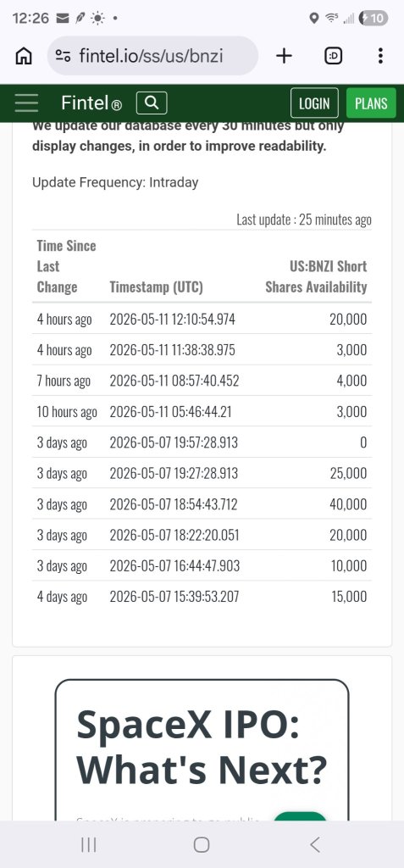404x868 pixels.
Task: Open the SpaceX IPO: What's Next? ad
Action: tap(202, 749)
